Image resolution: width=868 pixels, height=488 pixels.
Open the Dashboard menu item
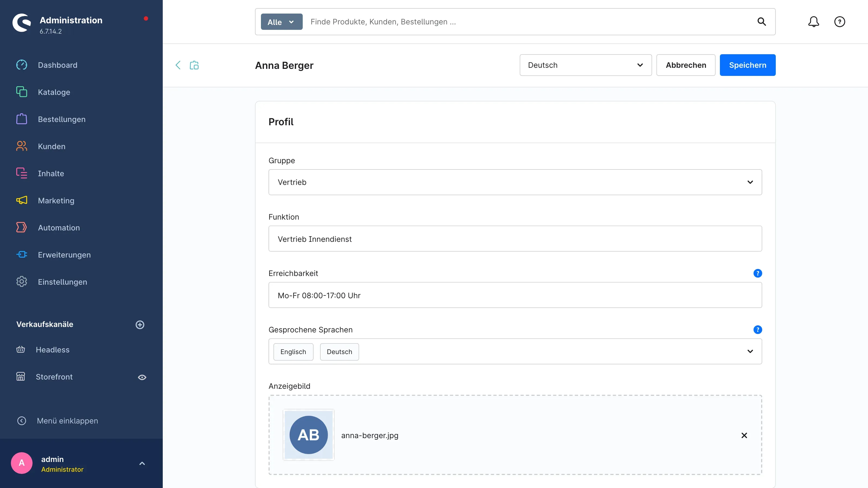pyautogui.click(x=58, y=65)
